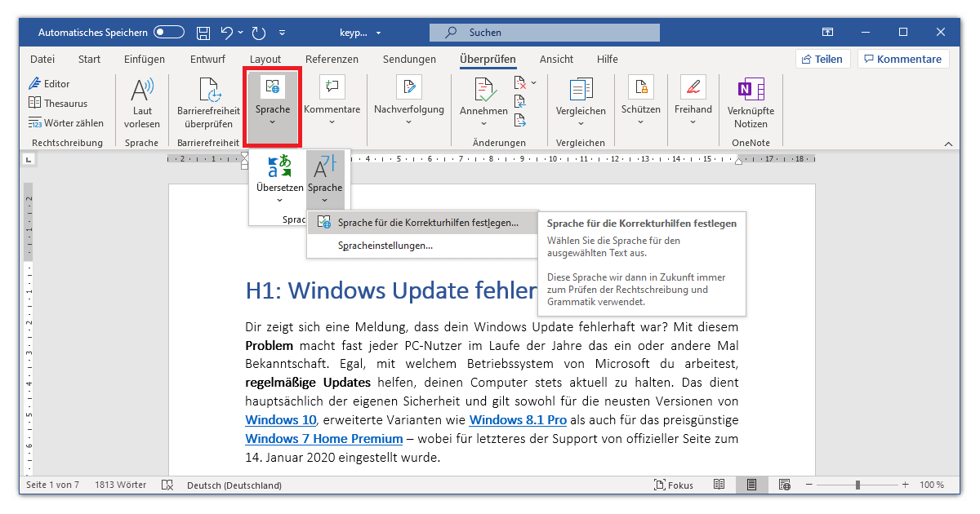The height and width of the screenshot is (514, 980).
Task: Go to previous change icon
Action: click(520, 101)
